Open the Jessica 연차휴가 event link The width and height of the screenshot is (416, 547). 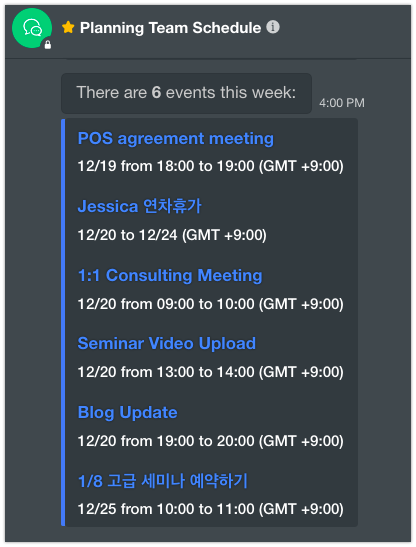(139, 206)
